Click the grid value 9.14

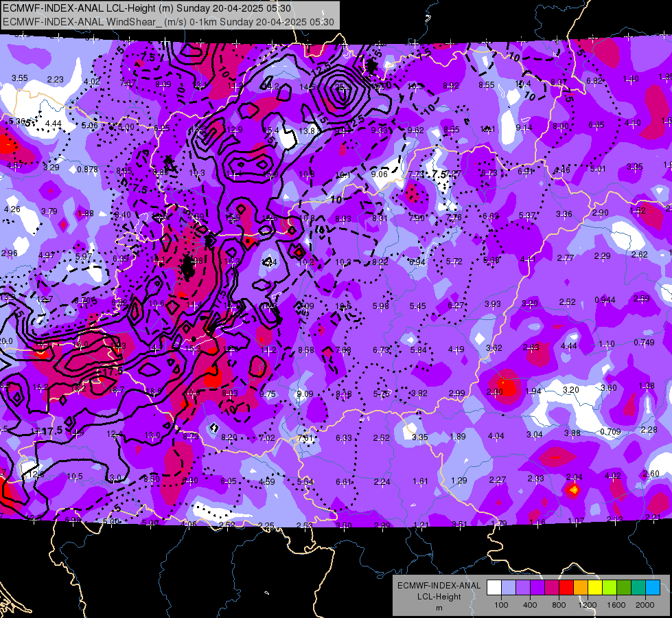(524, 127)
